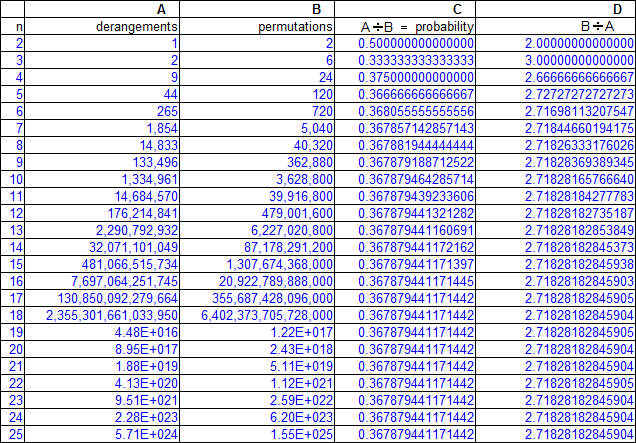Select column B header
The width and height of the screenshot is (636, 443).
pos(257,9)
